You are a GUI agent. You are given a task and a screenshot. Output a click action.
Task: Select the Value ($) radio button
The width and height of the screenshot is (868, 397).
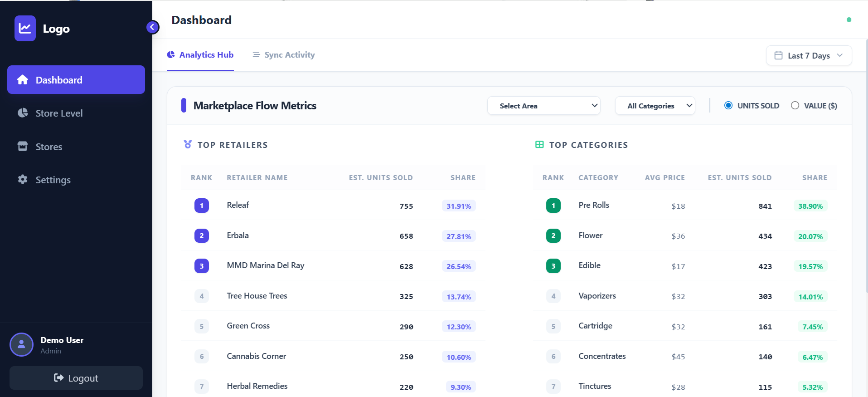(795, 106)
